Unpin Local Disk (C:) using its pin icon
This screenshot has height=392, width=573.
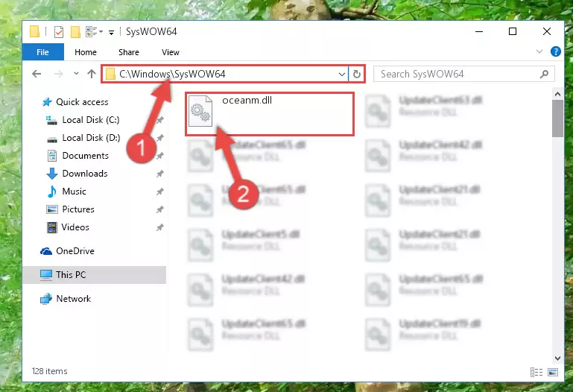[159, 120]
